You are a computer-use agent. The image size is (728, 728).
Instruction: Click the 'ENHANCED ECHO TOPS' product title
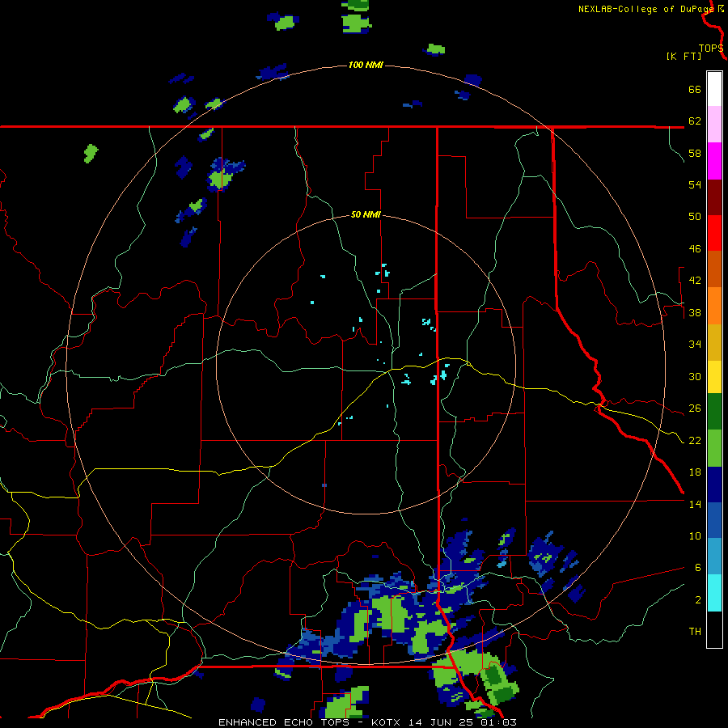click(x=284, y=722)
